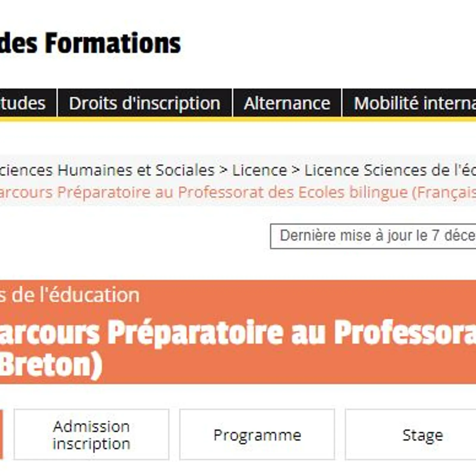Click the Dernière mise à jour box
Screen dimensions: 476x476
click(372, 235)
